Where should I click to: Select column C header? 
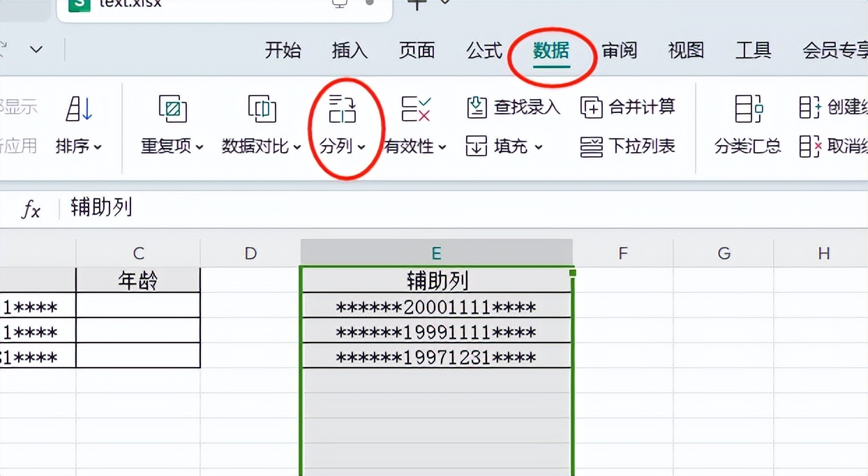pos(138,253)
